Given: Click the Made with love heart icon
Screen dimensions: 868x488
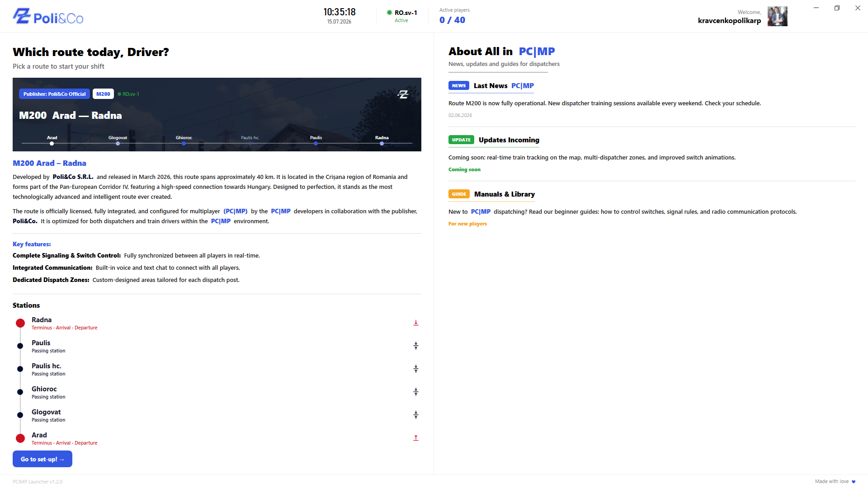Looking at the screenshot, I should 854,482.
